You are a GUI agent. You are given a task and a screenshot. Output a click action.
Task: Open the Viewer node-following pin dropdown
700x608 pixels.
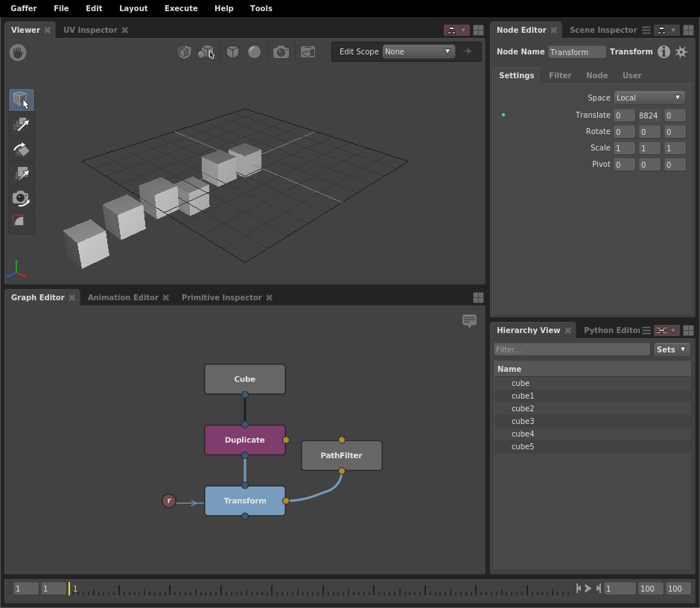456,30
